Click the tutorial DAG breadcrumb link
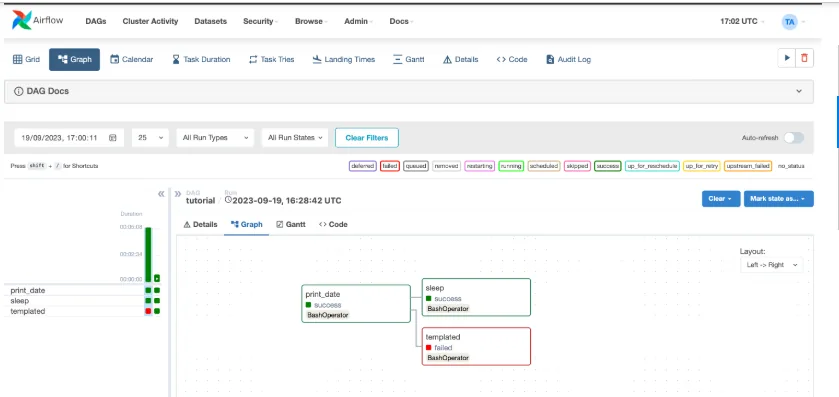Viewport: 839px width, 397px height. [x=200, y=201]
